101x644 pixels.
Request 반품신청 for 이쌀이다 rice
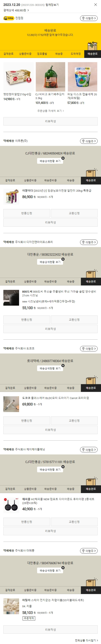pos(27,213)
